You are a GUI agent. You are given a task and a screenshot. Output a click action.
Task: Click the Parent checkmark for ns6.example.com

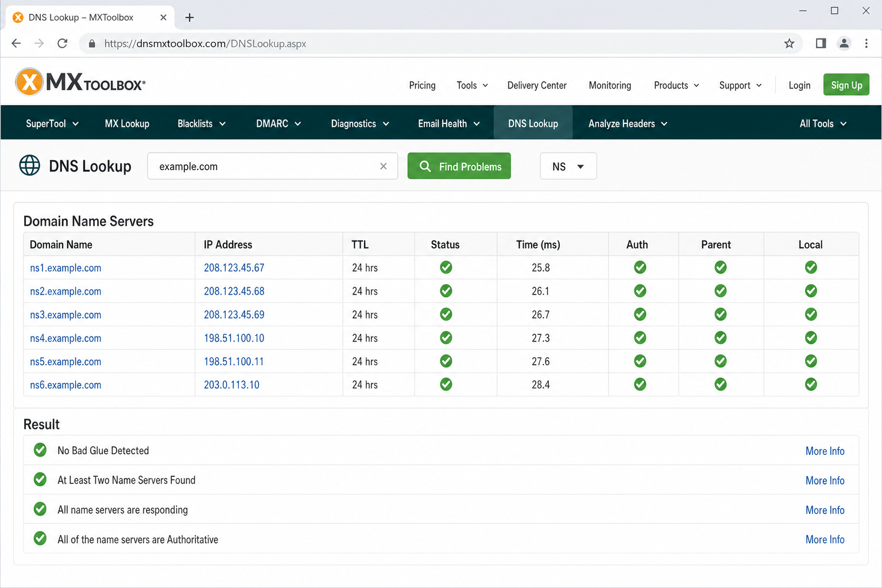pyautogui.click(x=721, y=384)
